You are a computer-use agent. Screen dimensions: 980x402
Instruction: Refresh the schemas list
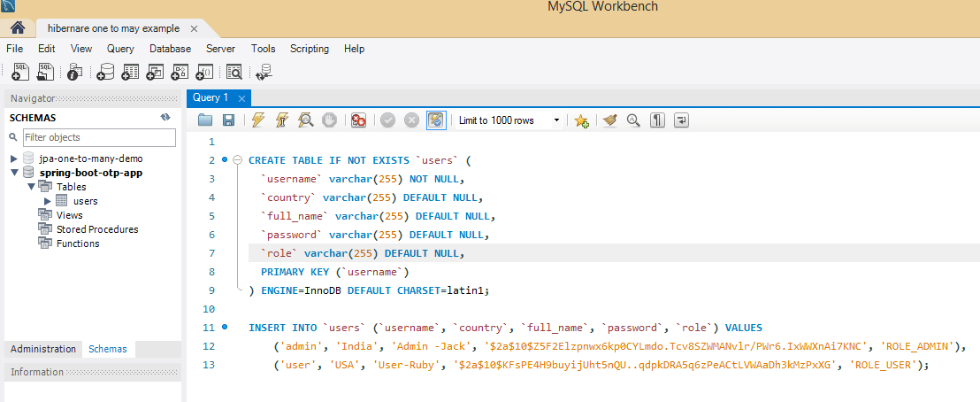click(x=165, y=118)
